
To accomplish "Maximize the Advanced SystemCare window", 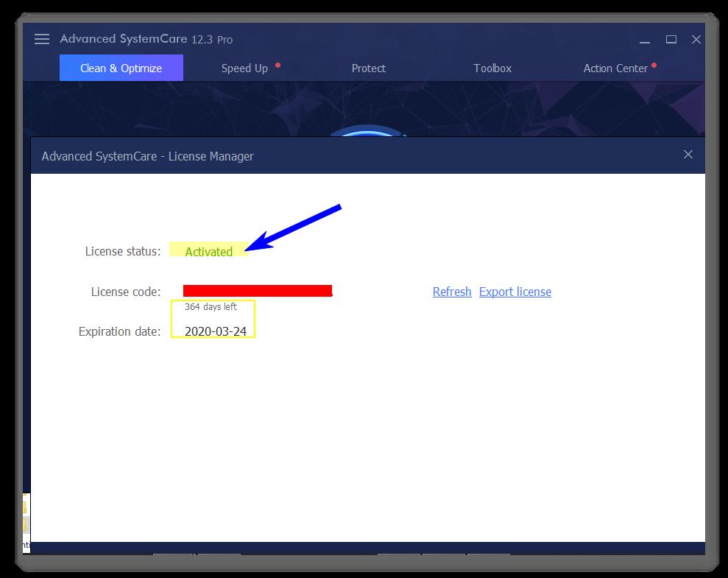I will 671,40.
